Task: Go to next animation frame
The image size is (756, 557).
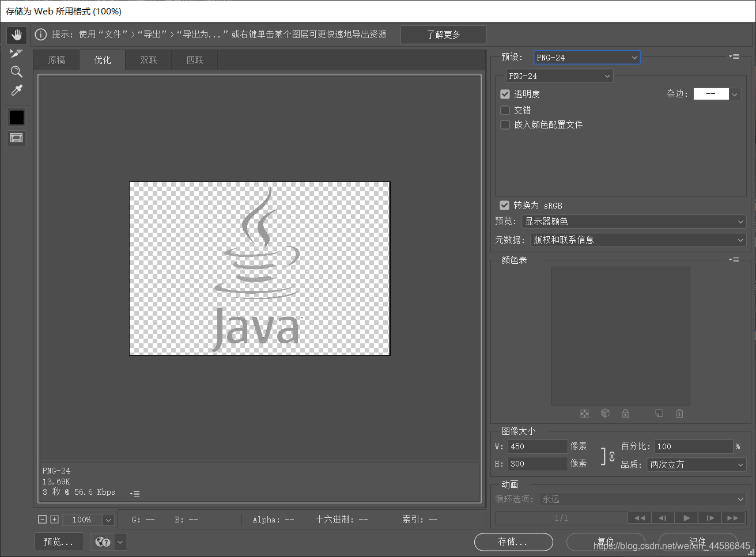Action: coord(710,518)
